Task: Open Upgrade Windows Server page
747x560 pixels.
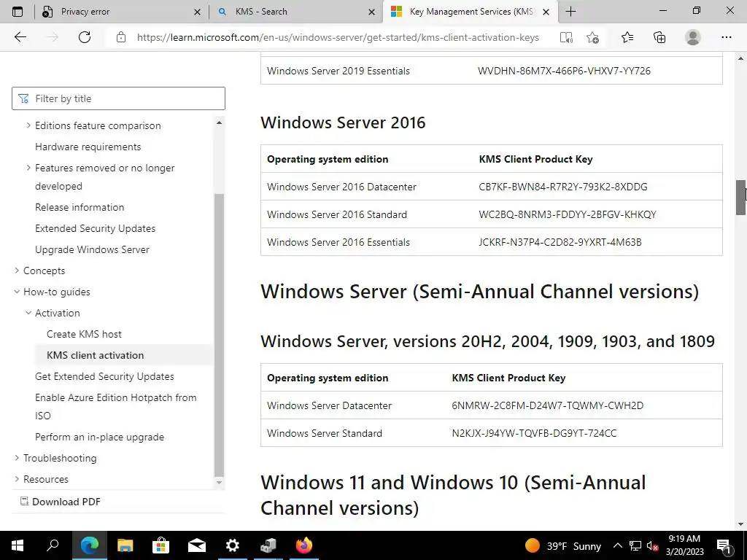Action: (x=92, y=249)
